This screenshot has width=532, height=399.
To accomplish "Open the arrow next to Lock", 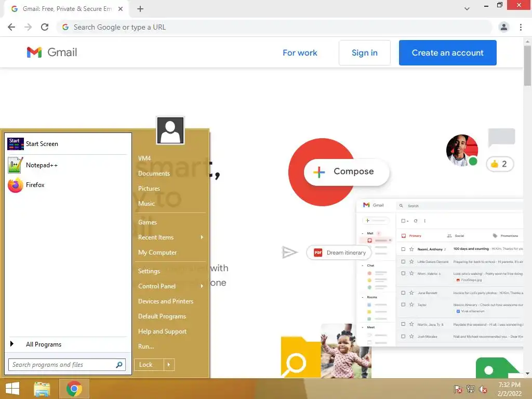I will pyautogui.click(x=169, y=365).
